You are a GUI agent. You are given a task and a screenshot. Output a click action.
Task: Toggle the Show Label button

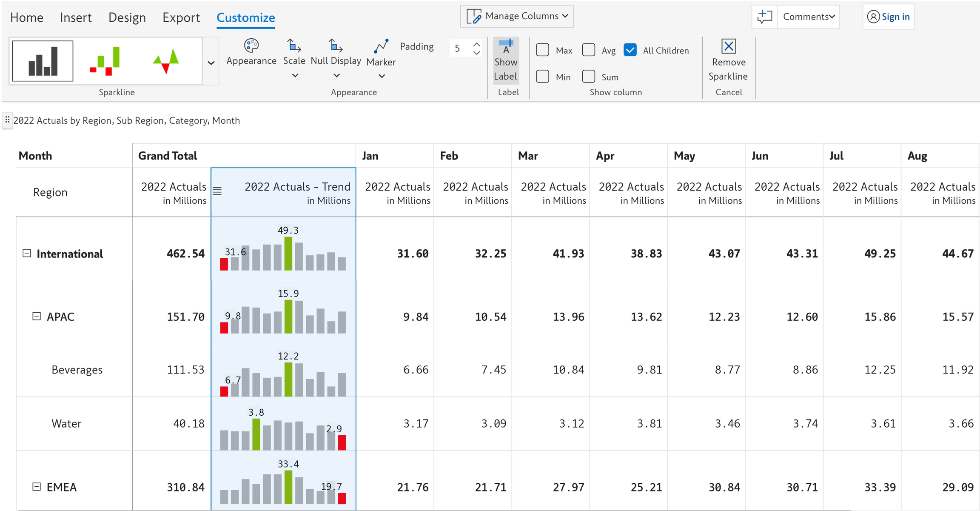[506, 60]
